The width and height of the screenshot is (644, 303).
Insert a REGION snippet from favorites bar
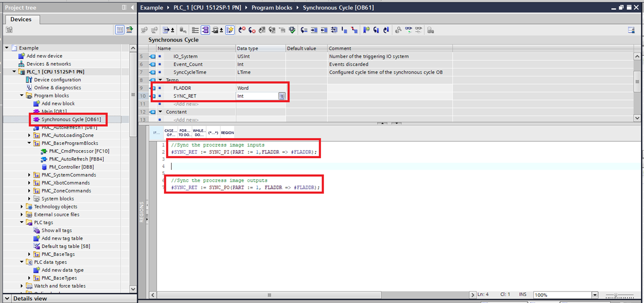point(227,133)
